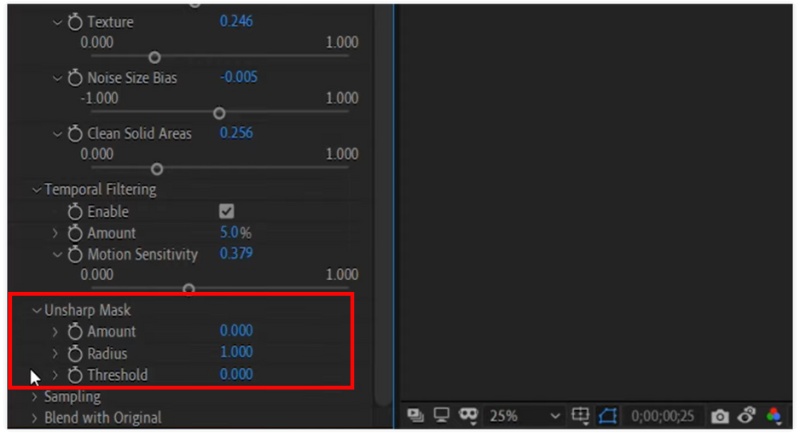Click the Clean Solid Areas value 0.256
This screenshot has width=800, height=433.
pos(236,133)
